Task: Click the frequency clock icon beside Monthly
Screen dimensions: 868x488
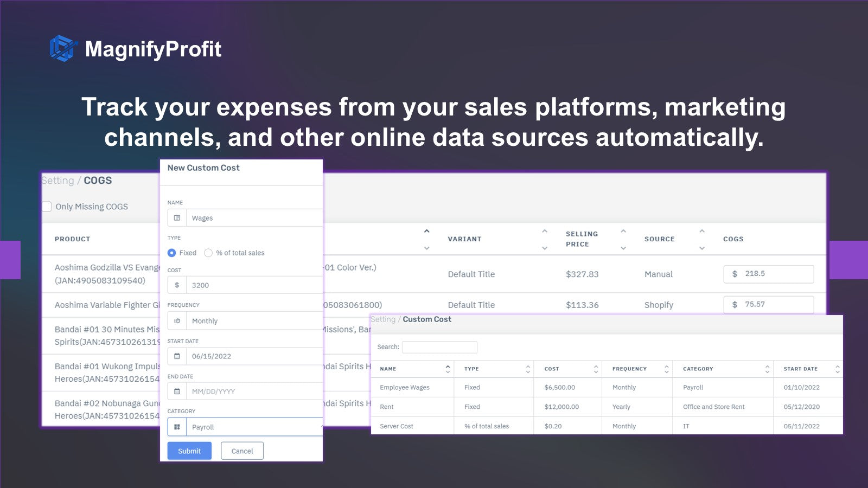Action: 177,321
